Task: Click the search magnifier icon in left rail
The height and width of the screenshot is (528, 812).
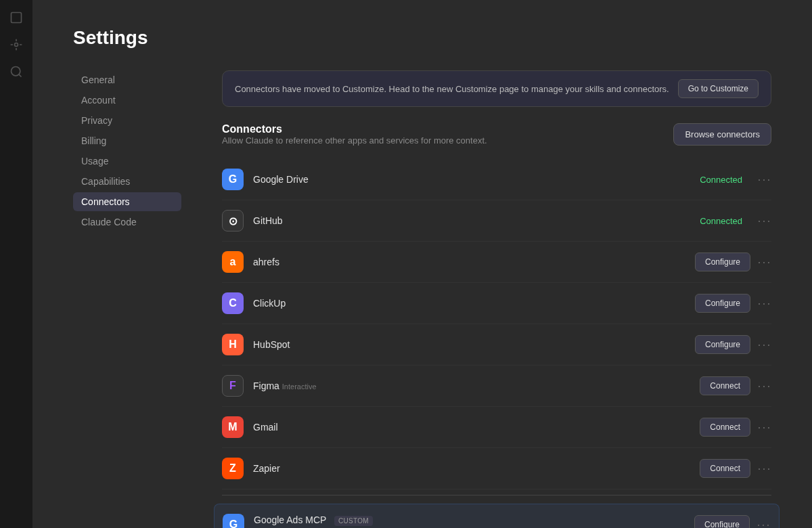Action: (x=16, y=72)
